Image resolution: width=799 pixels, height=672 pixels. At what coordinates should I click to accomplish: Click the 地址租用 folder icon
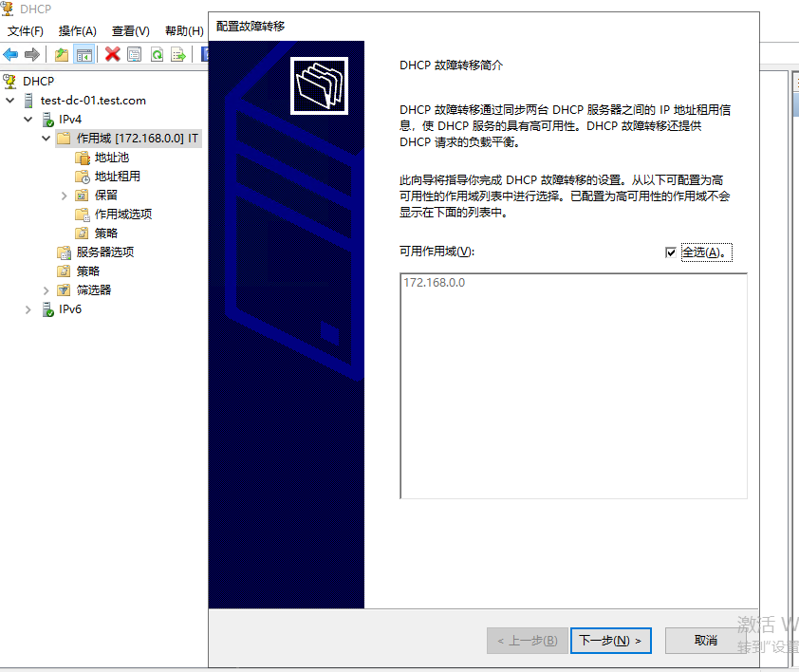[82, 177]
